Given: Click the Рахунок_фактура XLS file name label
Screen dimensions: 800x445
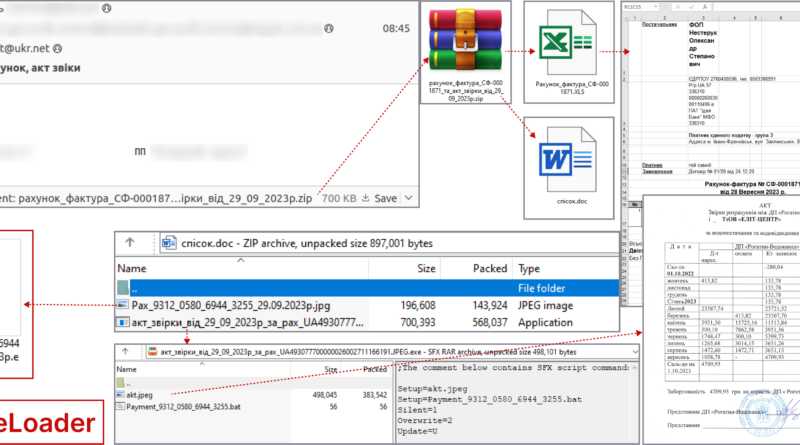Looking at the screenshot, I should click(x=572, y=88).
